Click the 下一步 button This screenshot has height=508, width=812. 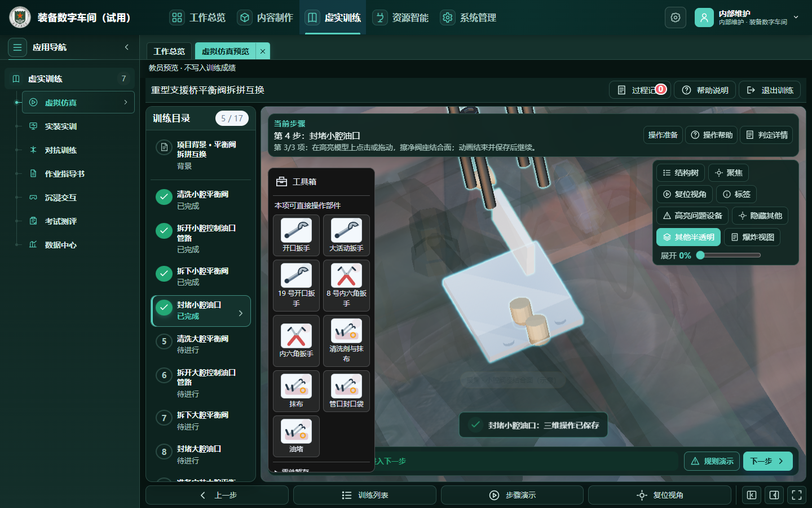point(767,461)
